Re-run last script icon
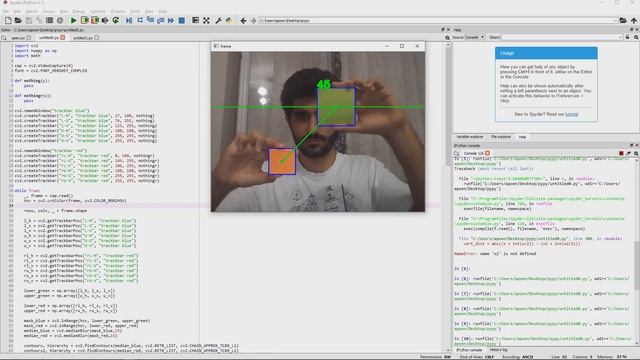Viewport: 640px width, 360px height. pos(116,20)
